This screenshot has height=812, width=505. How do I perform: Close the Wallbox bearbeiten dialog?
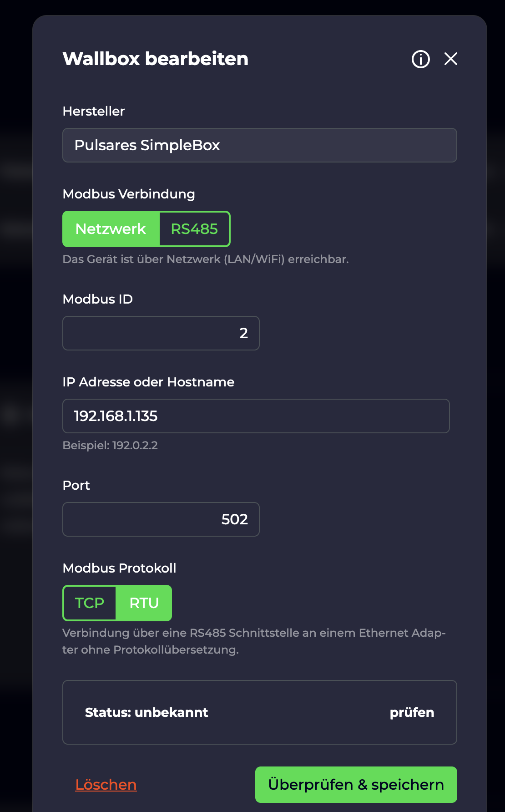point(450,59)
